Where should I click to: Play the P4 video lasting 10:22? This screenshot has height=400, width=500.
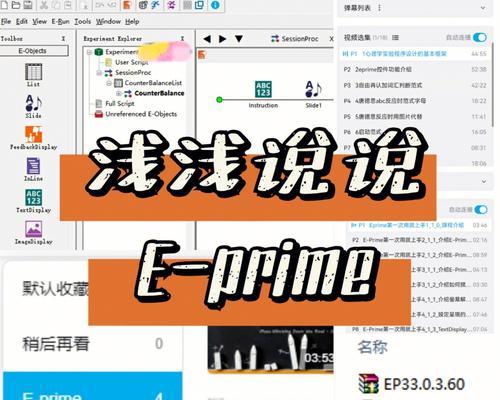point(414,101)
